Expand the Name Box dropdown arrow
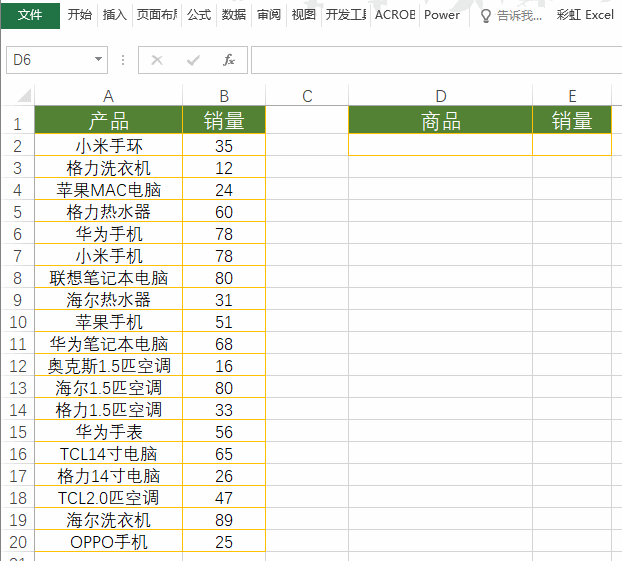This screenshot has width=622, height=561. [x=98, y=60]
